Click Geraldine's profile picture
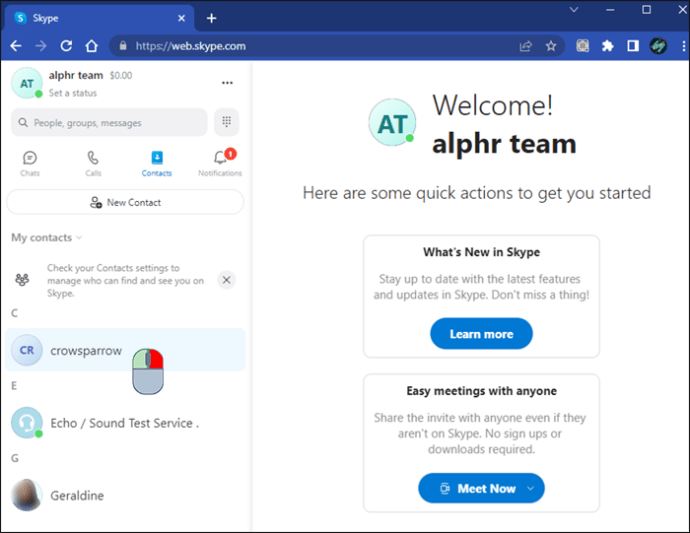690x533 pixels. [x=27, y=495]
